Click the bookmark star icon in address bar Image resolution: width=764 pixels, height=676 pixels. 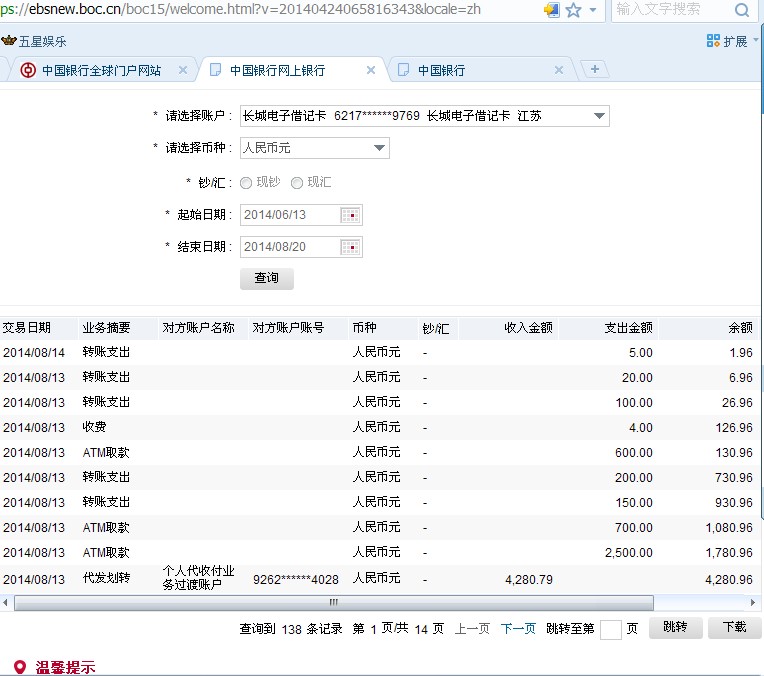coord(573,10)
